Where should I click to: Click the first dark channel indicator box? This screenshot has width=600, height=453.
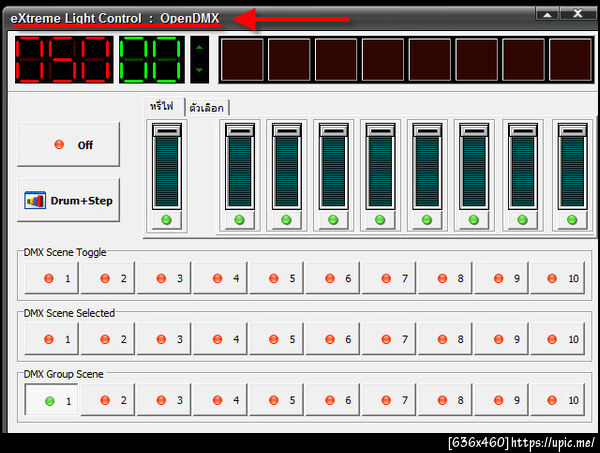(242, 59)
